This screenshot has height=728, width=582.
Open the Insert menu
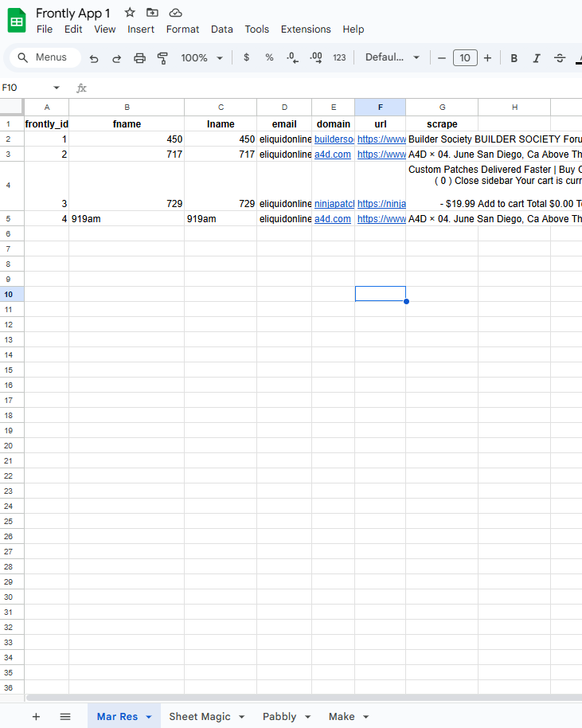(141, 29)
